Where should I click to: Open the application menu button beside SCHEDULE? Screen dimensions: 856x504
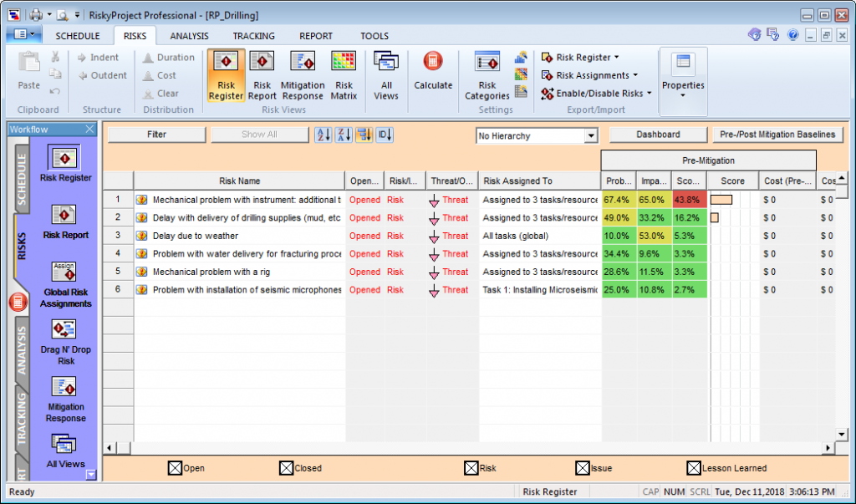[23, 35]
